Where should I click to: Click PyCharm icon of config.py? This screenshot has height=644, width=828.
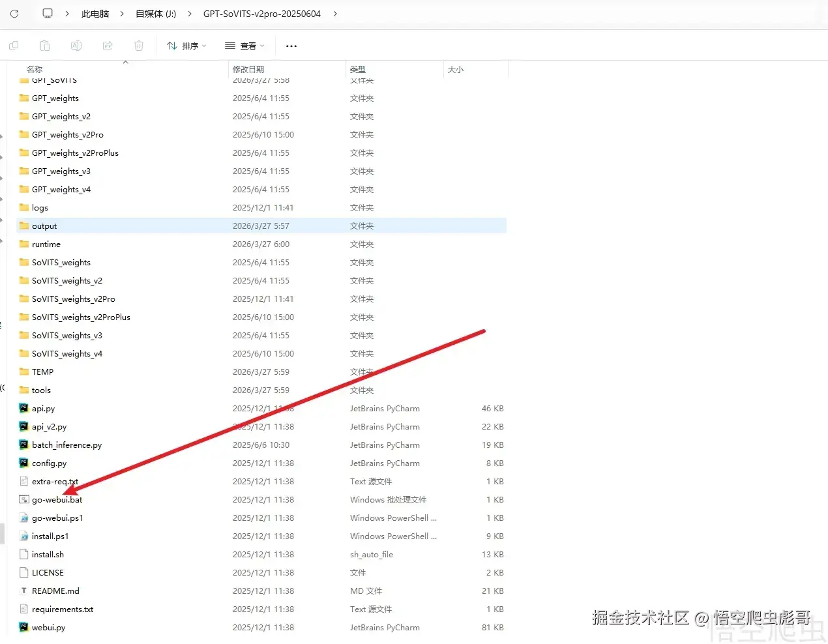tap(24, 463)
